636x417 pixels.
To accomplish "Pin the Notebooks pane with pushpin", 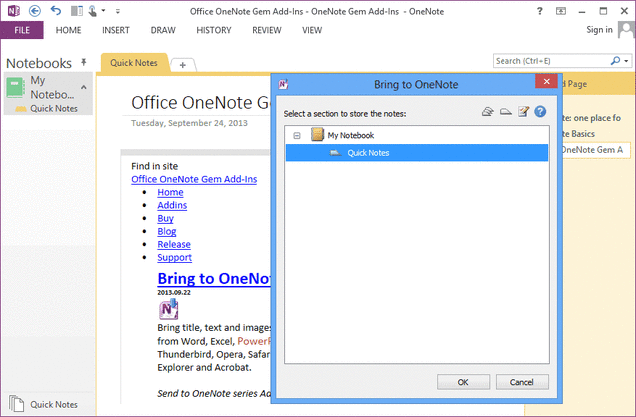I will (84, 62).
